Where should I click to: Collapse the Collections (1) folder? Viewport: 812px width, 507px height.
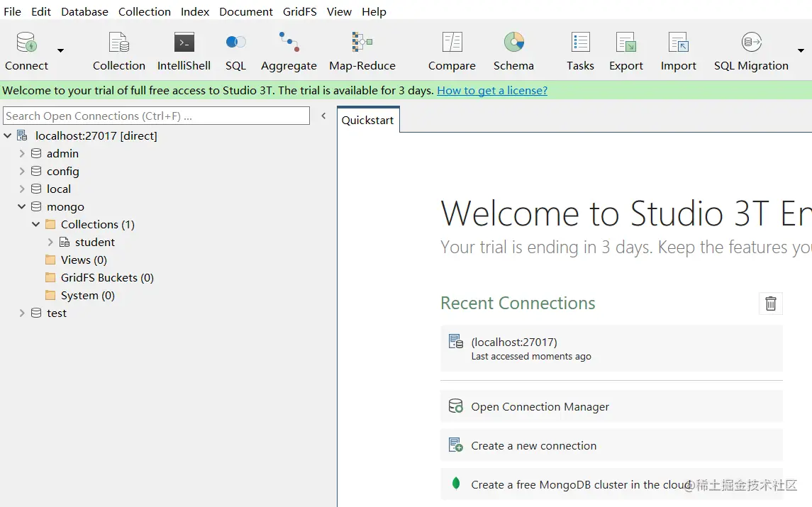35,224
